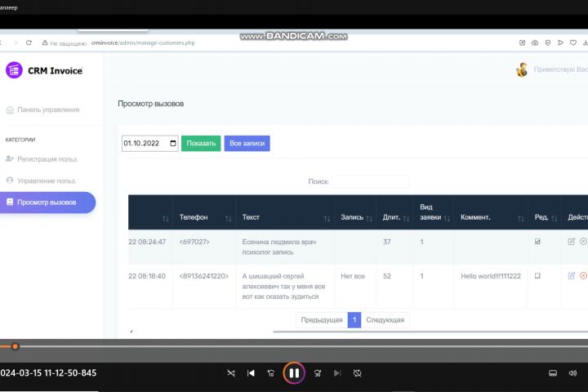Click the browser heart favorites icon

573,42
